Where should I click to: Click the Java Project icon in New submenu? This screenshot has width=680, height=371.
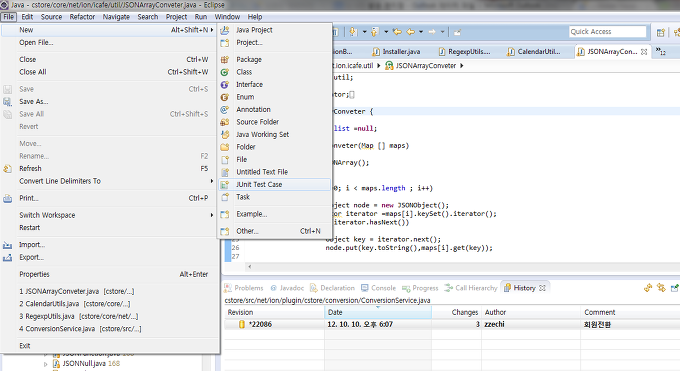click(x=225, y=30)
